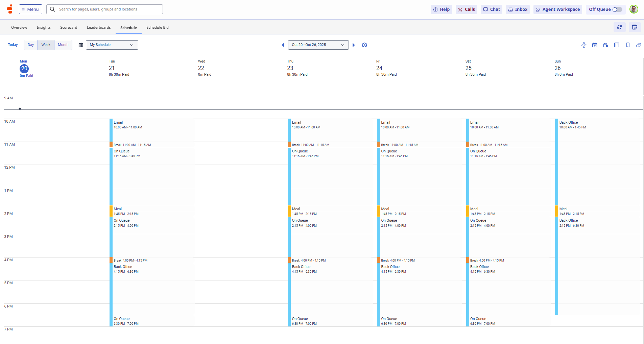Click Tuesday's On Queue 11:15 AM activity
Viewport: 644px width, 344px height.
[151, 176]
